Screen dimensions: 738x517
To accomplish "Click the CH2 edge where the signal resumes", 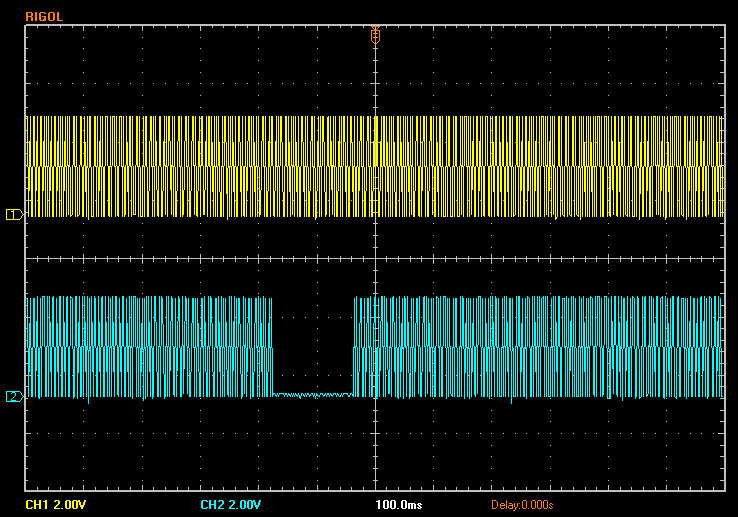I will pos(354,345).
